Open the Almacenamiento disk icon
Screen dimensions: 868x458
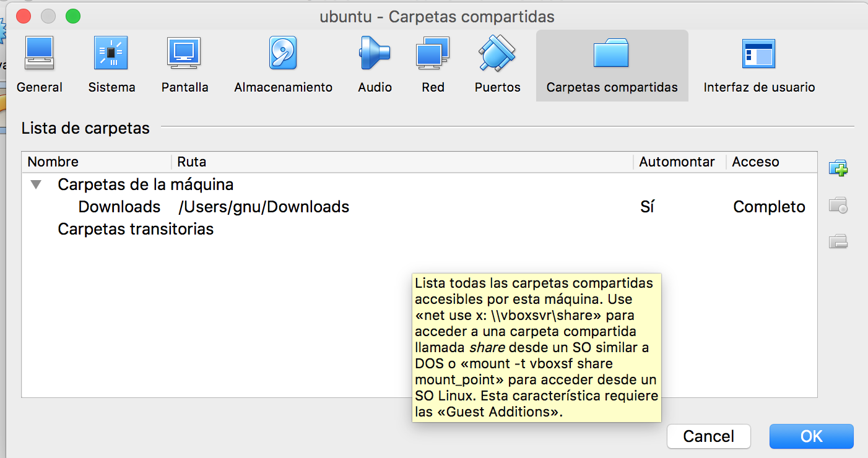pos(283,53)
